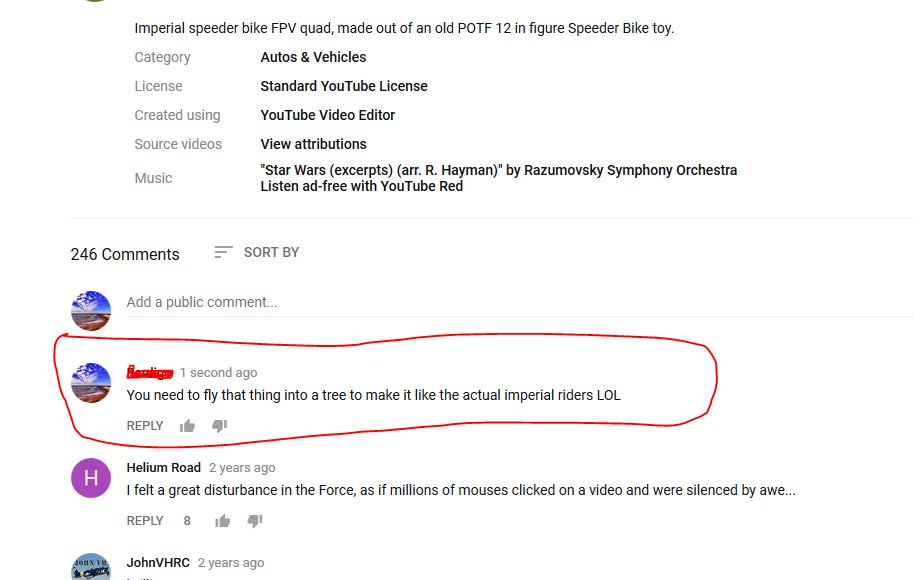Open Helium Road's purple H avatar
Viewport: 913px width, 580px height.
point(91,478)
